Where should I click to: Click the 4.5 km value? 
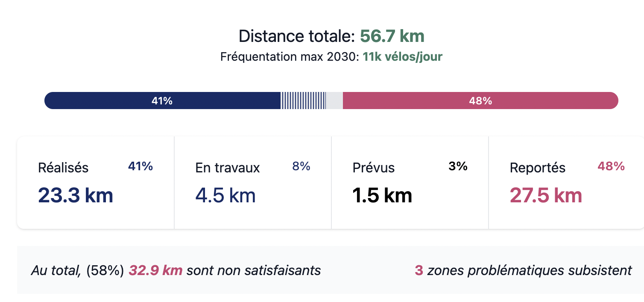[225, 195]
